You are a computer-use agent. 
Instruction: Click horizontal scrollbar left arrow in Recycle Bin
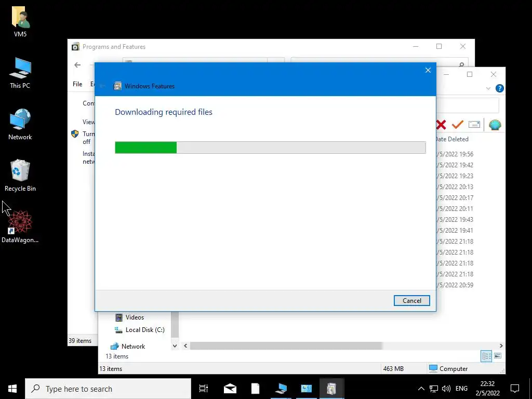click(185, 345)
